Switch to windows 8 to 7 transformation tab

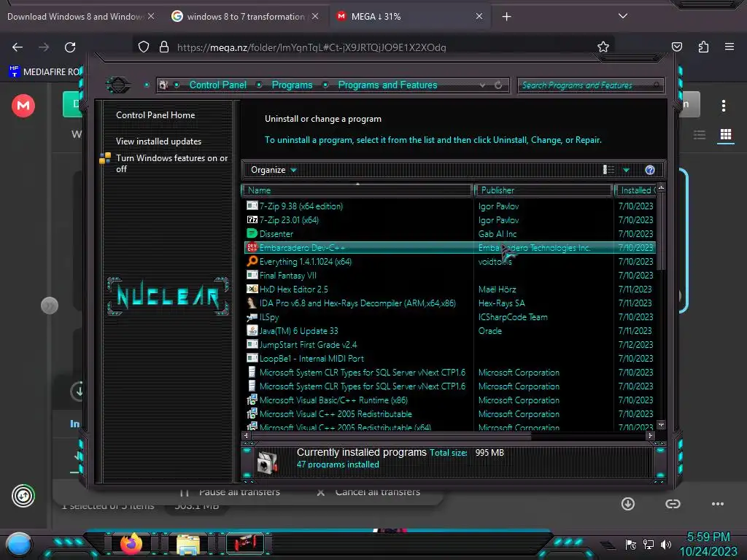[x=245, y=17]
